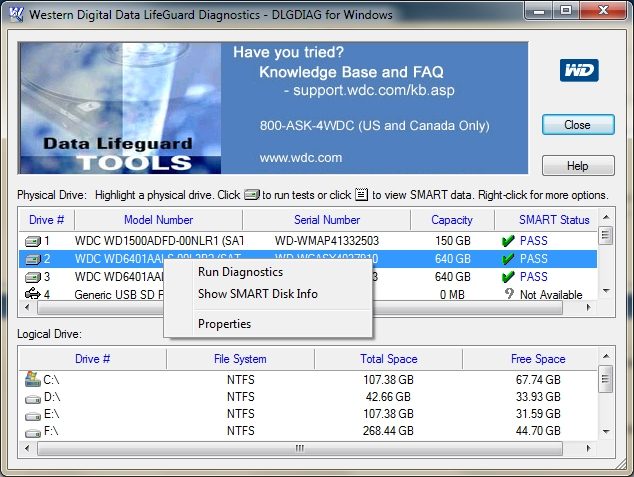
Task: Click www.wdc.com text in banner
Action: (301, 158)
